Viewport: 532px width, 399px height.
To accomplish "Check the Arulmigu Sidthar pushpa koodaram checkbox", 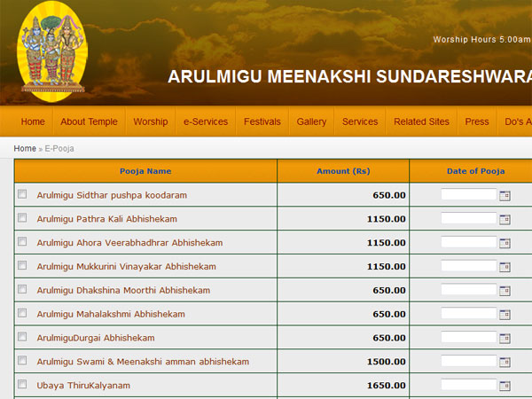I will (x=22, y=193).
